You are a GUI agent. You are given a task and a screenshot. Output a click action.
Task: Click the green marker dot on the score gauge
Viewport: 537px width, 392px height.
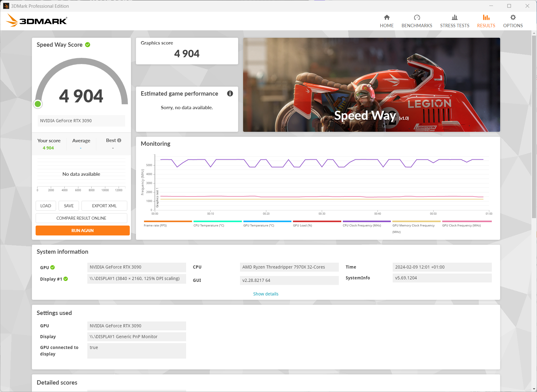[38, 104]
